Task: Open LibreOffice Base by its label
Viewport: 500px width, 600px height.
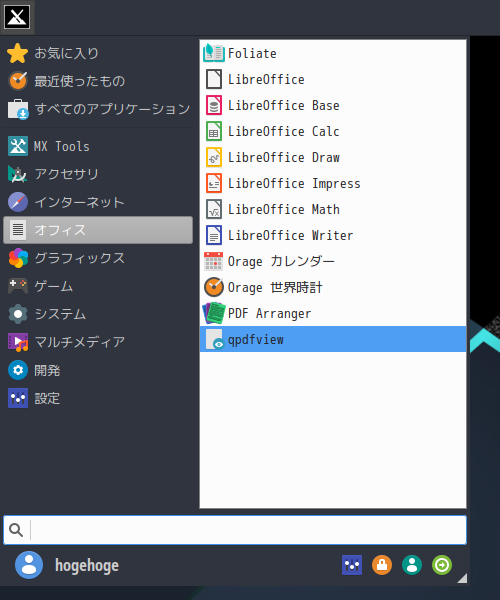Action: coord(284,106)
